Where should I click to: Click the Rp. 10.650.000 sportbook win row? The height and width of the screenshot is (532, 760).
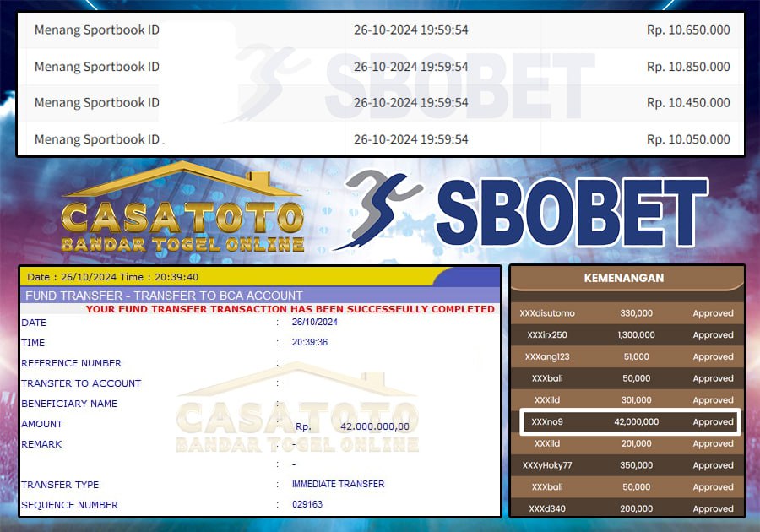(380, 30)
